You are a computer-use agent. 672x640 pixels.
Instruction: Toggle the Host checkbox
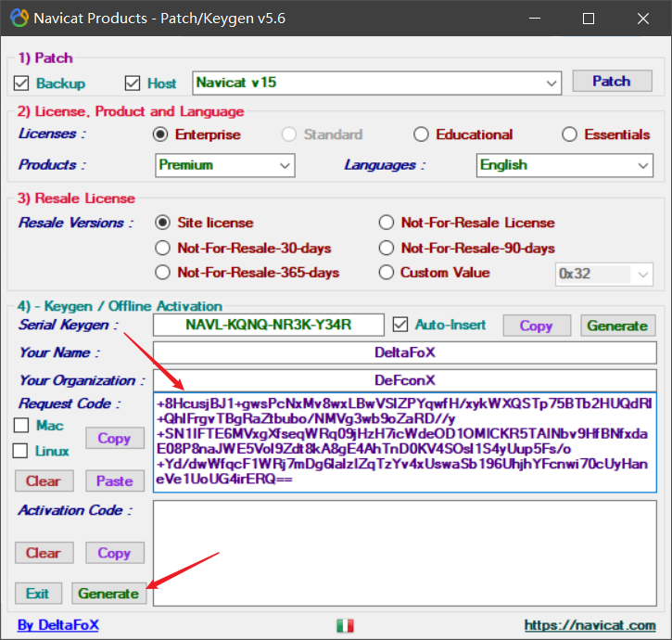pos(133,83)
